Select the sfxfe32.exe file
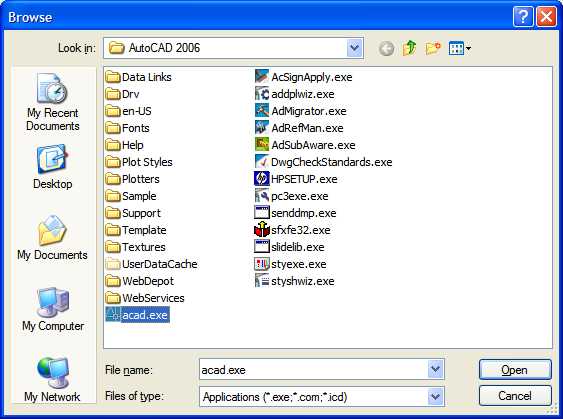 (292, 230)
